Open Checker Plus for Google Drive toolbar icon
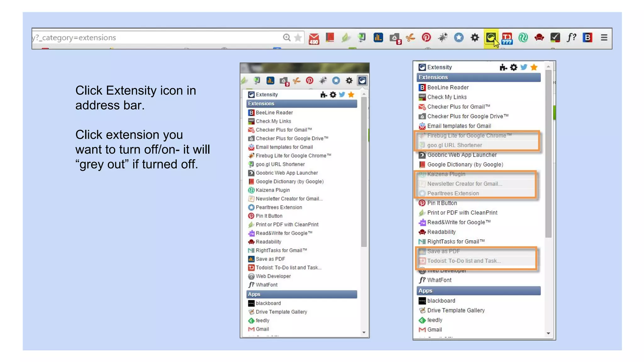The height and width of the screenshot is (362, 644). point(395,38)
